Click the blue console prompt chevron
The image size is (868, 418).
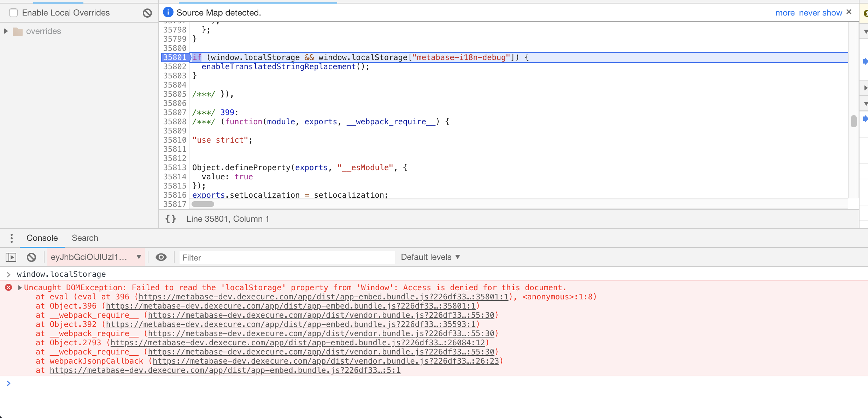[x=9, y=383]
